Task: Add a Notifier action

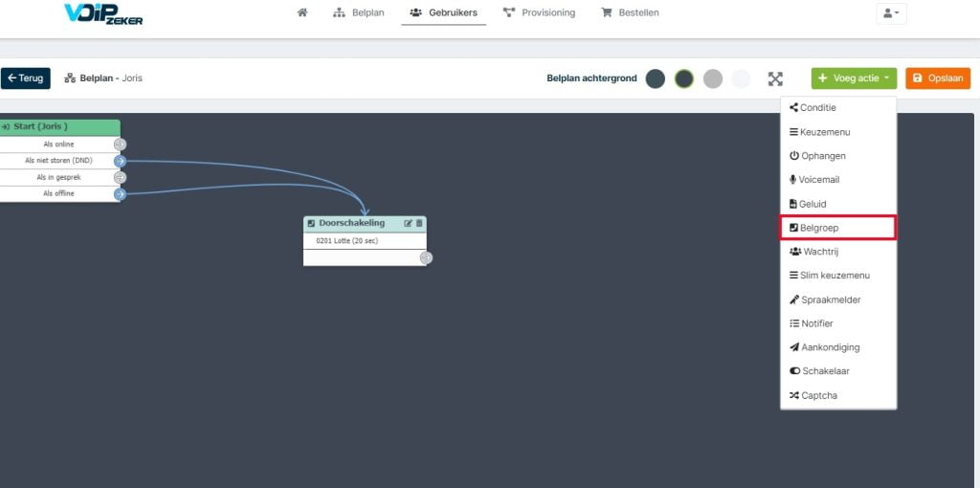Action: coord(838,323)
